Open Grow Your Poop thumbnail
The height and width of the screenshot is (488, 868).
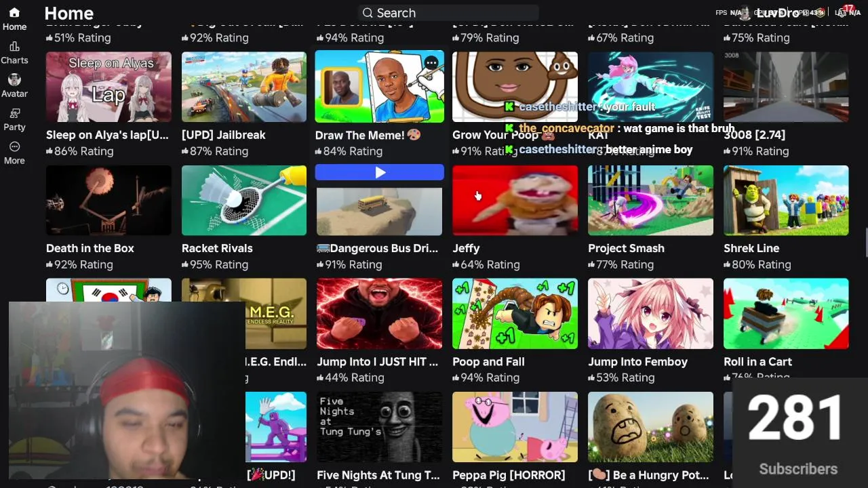[x=515, y=87]
